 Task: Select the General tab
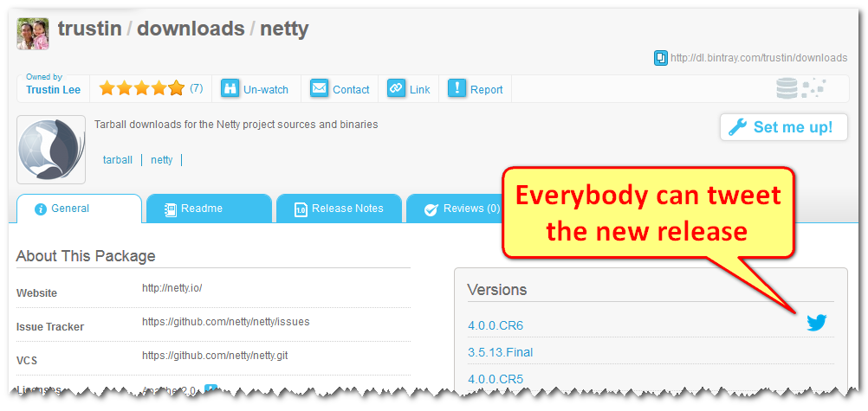coord(69,209)
